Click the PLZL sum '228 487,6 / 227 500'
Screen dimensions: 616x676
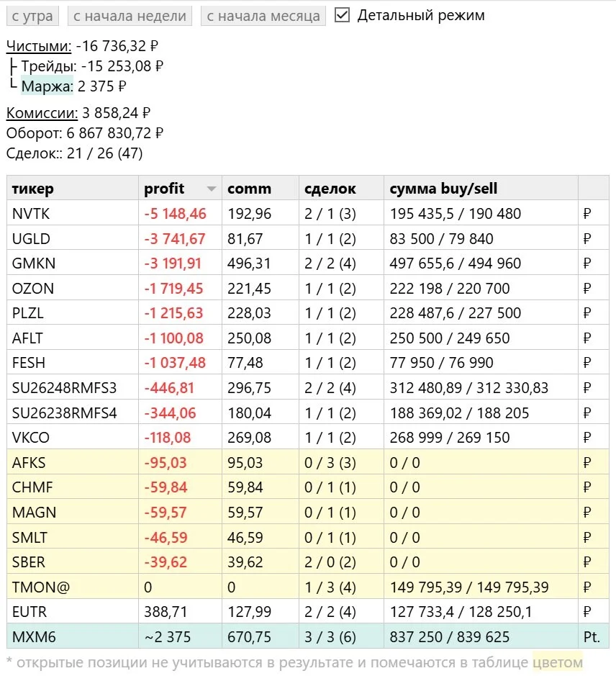pos(456,313)
